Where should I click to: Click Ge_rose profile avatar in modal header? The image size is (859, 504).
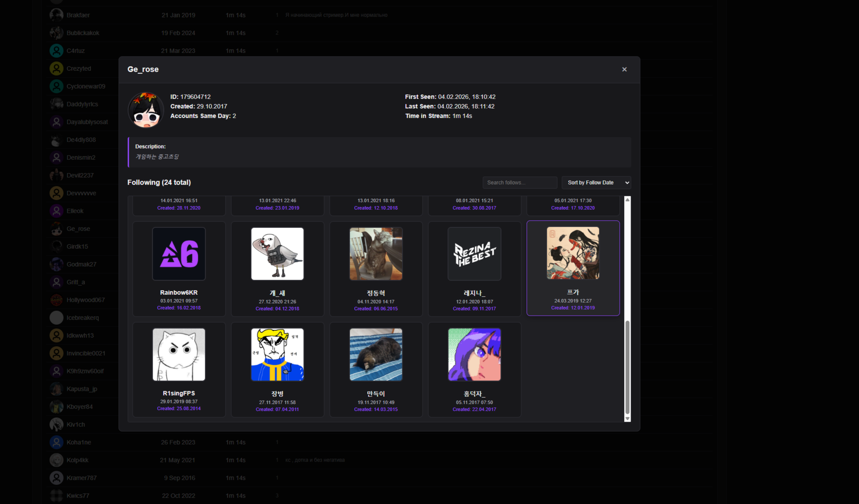point(146,110)
